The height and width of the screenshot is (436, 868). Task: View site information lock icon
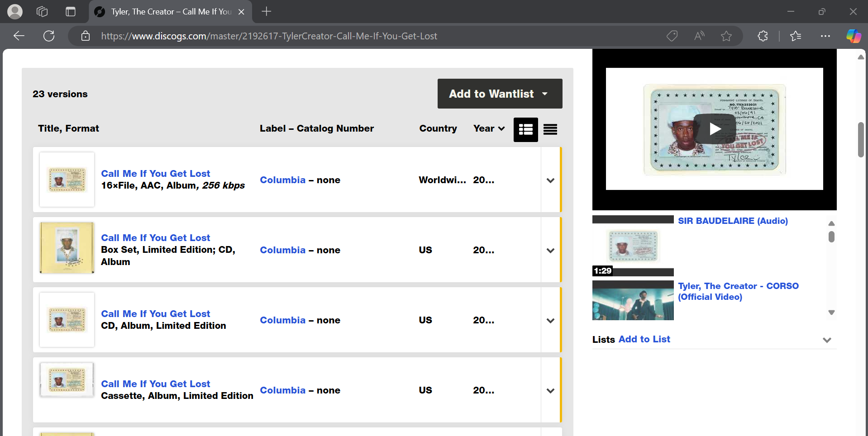(x=86, y=36)
